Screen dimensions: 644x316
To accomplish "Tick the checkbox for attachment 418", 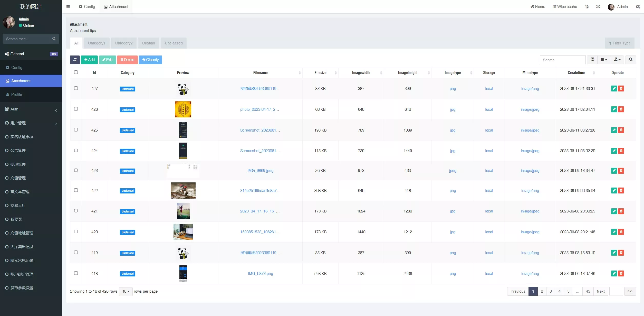I will coord(76,273).
